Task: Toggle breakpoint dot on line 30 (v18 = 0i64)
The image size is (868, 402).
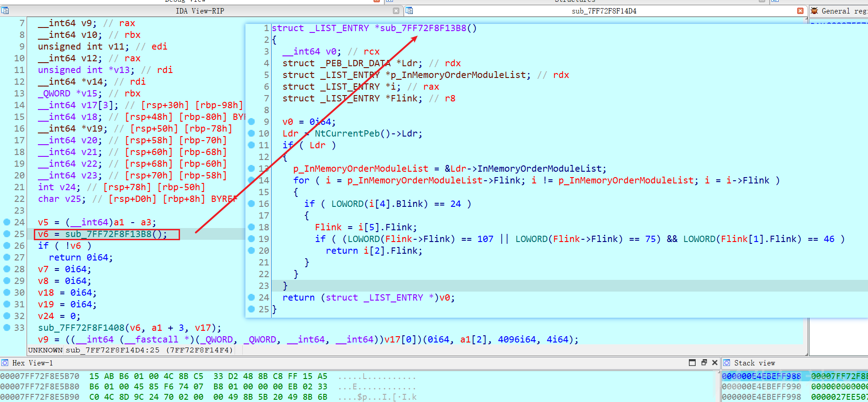Action: click(7, 292)
